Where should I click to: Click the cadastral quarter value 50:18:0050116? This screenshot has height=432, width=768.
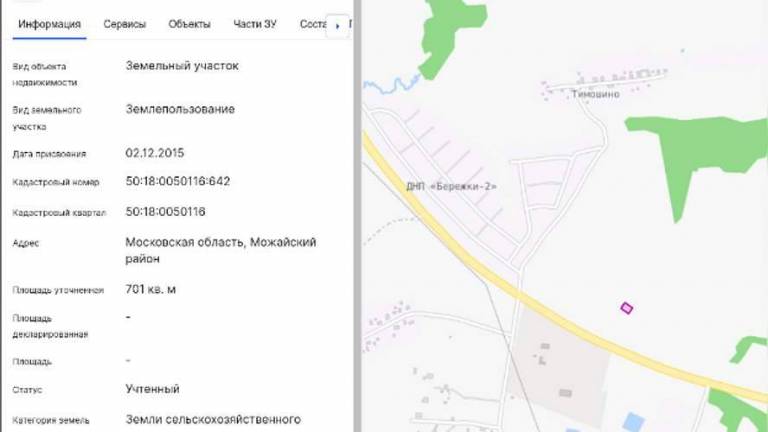pos(165,212)
